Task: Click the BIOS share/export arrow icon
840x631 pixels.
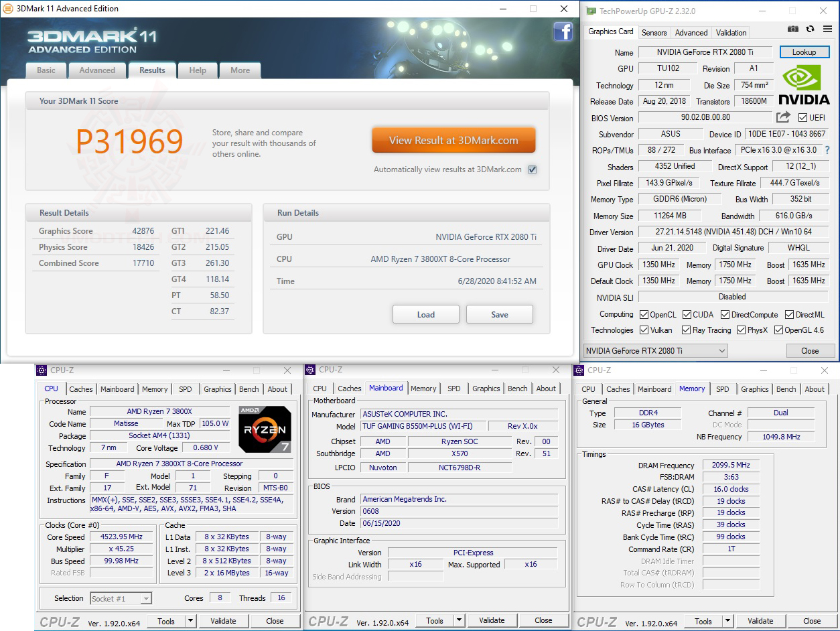Action: pos(784,117)
